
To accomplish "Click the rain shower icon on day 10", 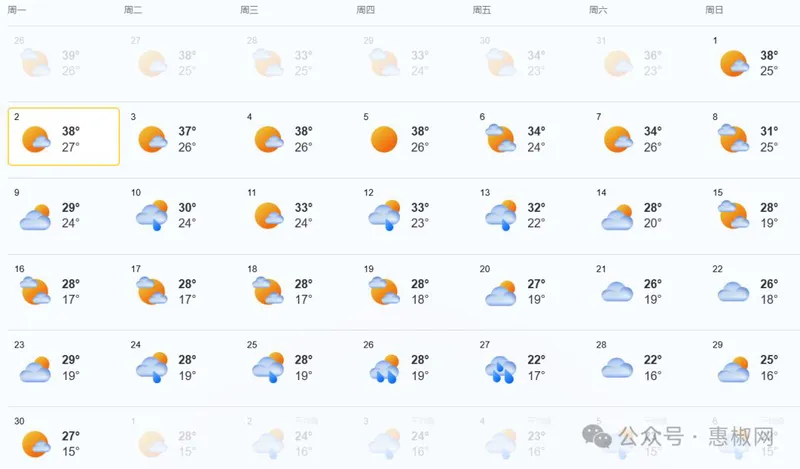I will 152,215.
